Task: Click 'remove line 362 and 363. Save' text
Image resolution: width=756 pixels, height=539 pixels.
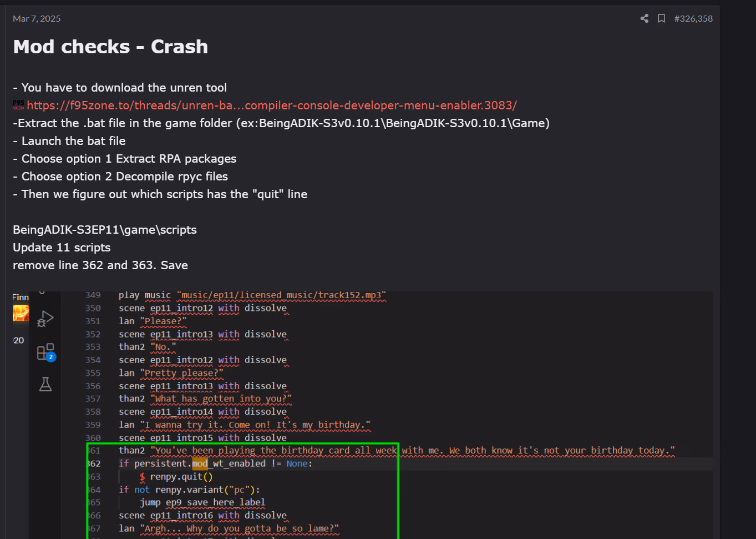Action: pos(100,265)
